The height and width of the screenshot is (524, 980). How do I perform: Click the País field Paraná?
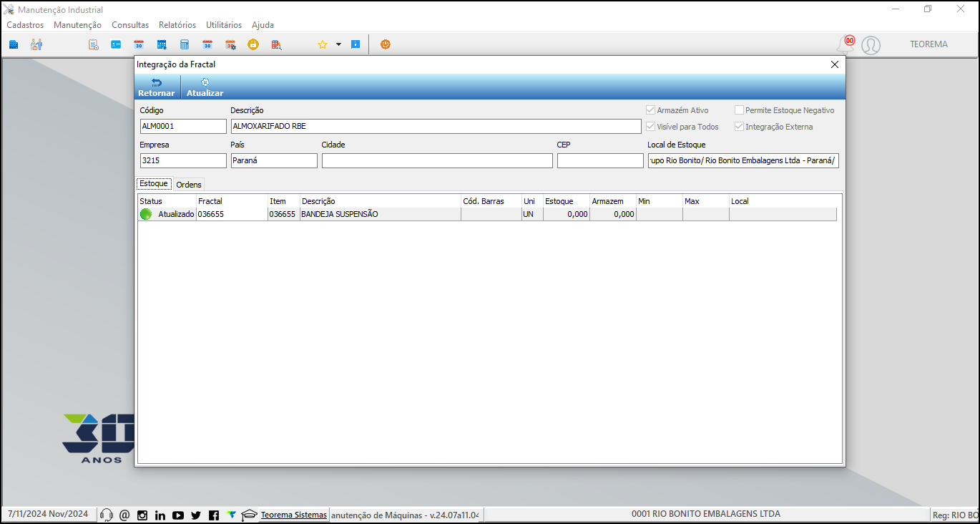pyautogui.click(x=274, y=160)
